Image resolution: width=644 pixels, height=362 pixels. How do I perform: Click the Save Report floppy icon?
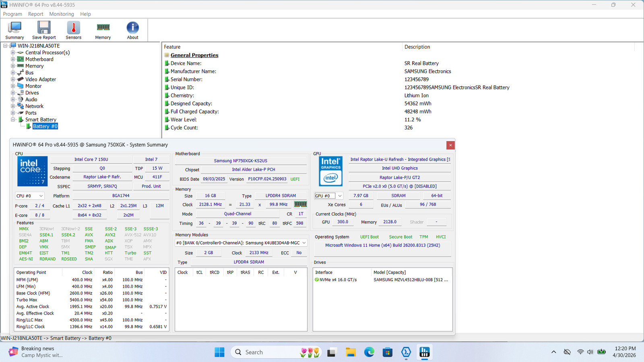(x=44, y=30)
